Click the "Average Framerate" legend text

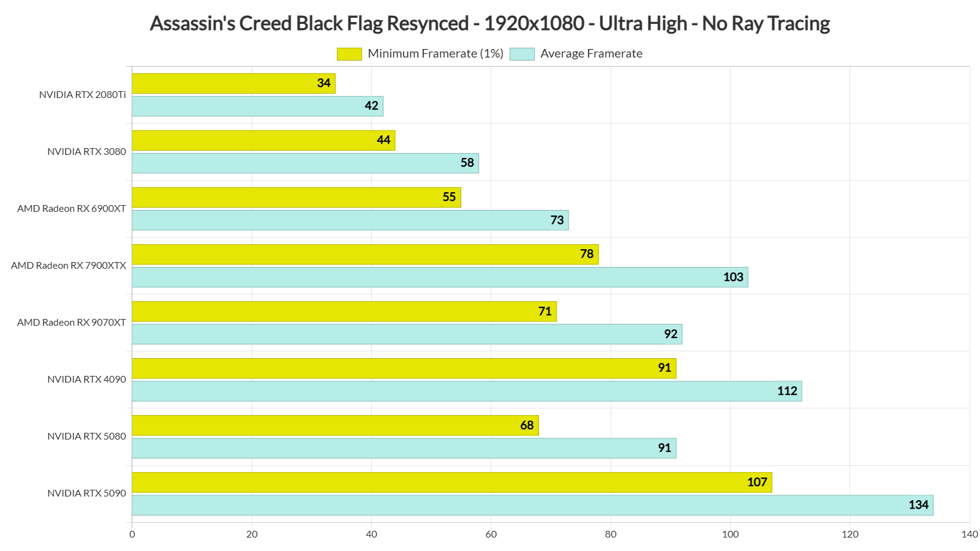[592, 54]
